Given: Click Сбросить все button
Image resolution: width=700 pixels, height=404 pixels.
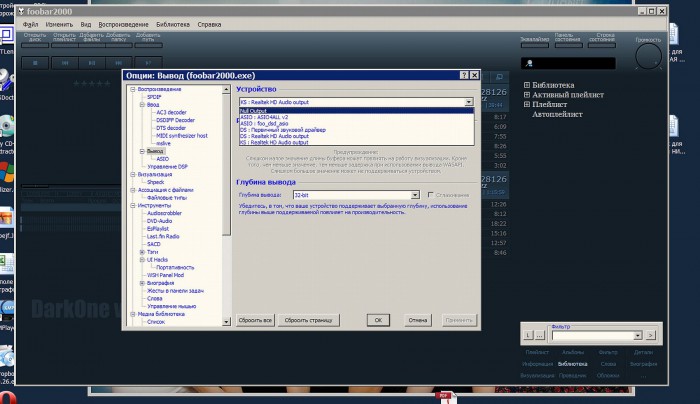Looking at the screenshot, I should tap(255, 320).
